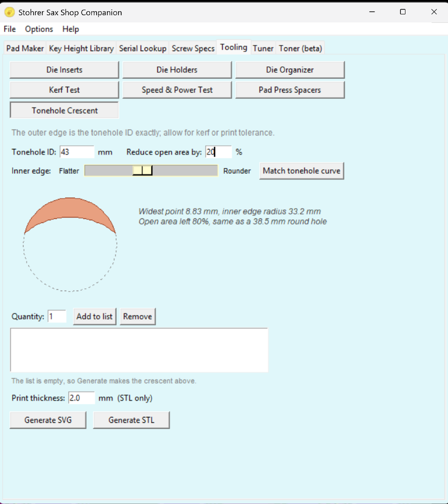Click the Die Holders button
448x504 pixels.
coord(177,70)
